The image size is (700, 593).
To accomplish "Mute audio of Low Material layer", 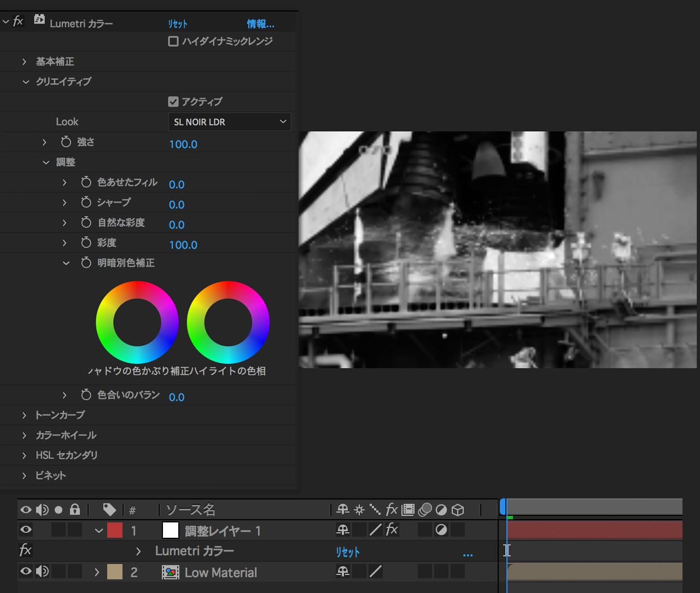I will (42, 572).
